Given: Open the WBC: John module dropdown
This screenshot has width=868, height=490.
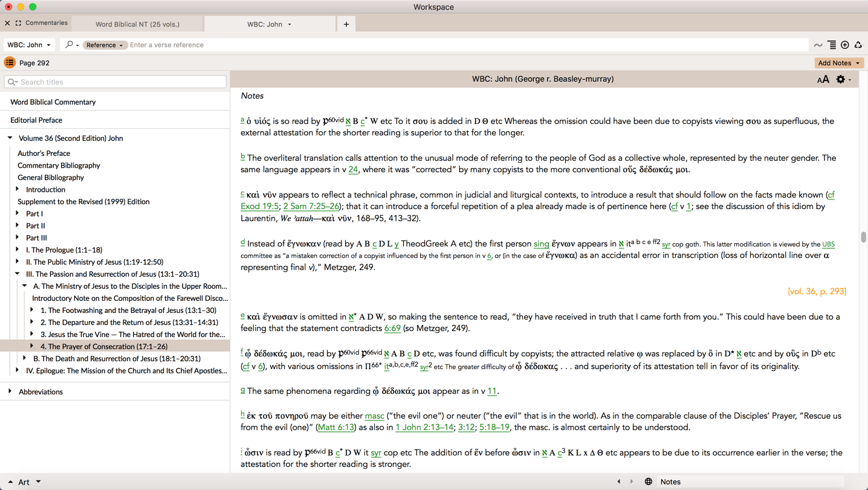Looking at the screenshot, I should pos(29,45).
